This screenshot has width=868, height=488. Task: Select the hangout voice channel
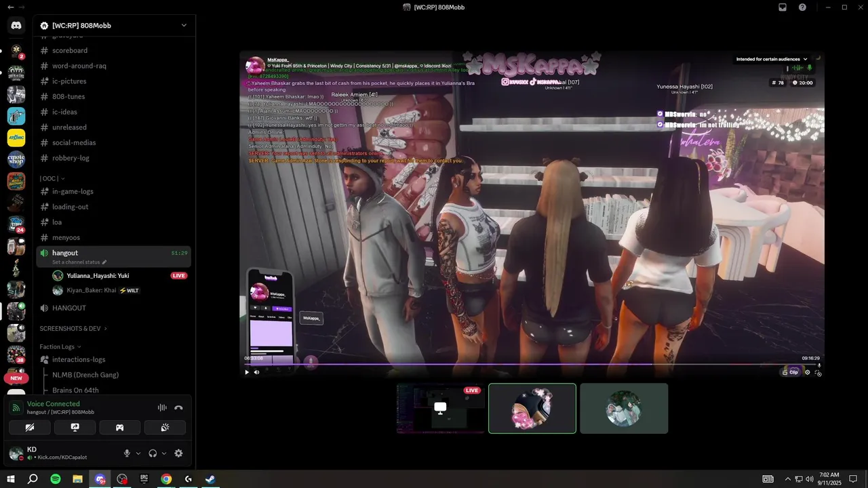(113, 256)
